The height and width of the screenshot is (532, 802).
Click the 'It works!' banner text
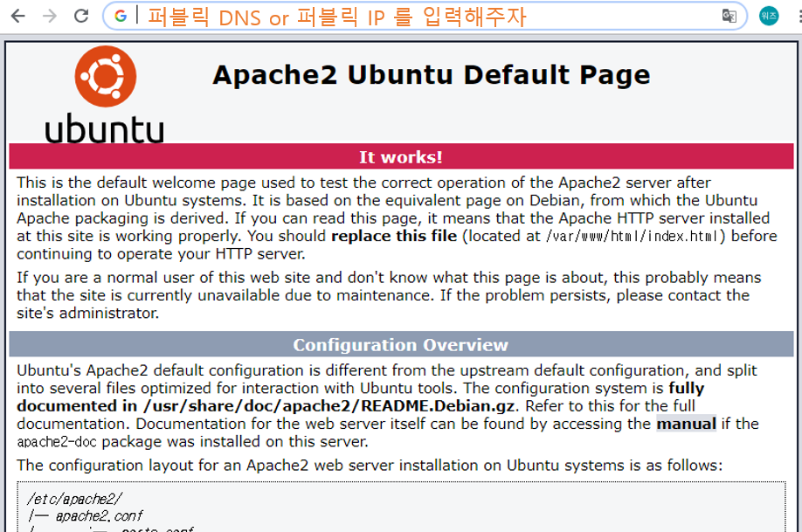click(400, 157)
